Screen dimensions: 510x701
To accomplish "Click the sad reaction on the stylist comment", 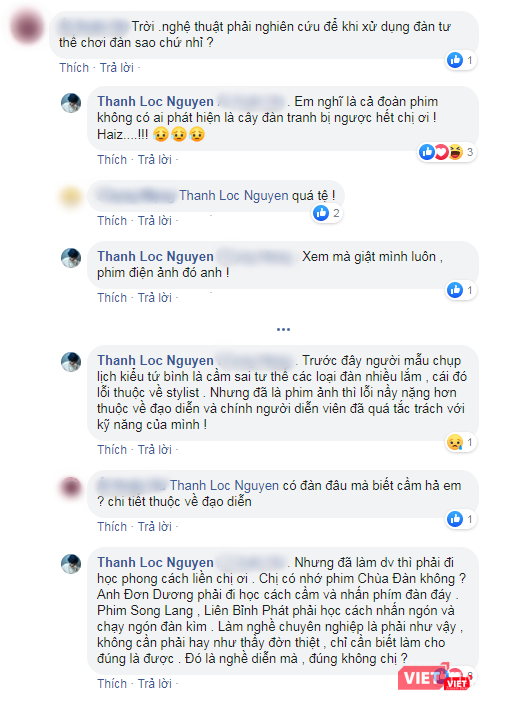I will coord(455,443).
